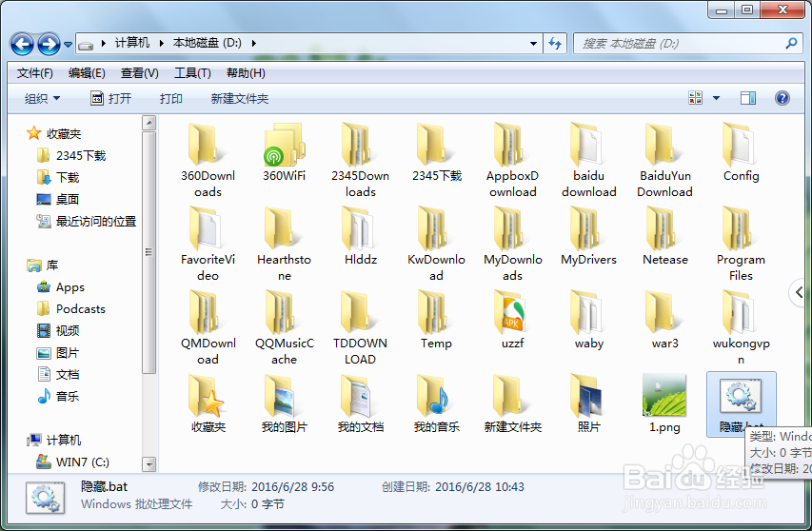Viewport: 812px width, 531px height.
Task: Open the 360Downloads folder
Action: [208, 161]
